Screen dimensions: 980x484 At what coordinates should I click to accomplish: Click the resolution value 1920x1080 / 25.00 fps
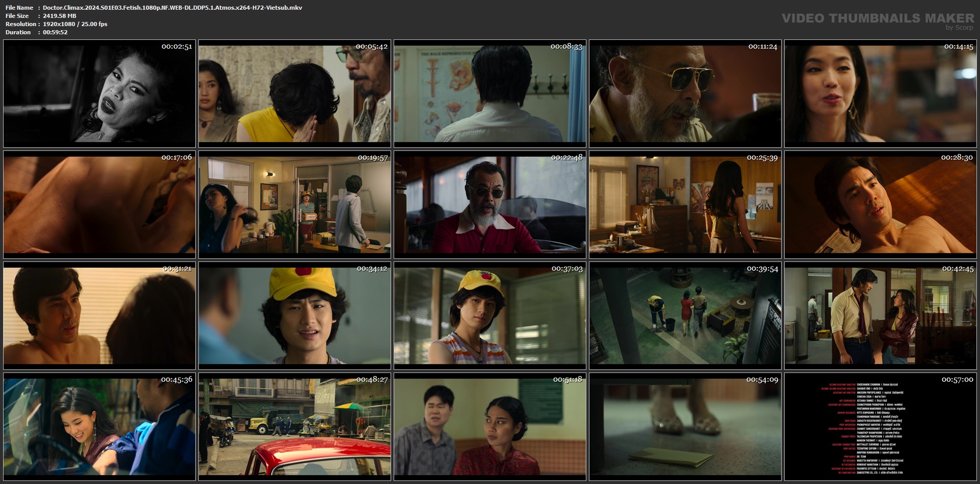click(x=75, y=24)
